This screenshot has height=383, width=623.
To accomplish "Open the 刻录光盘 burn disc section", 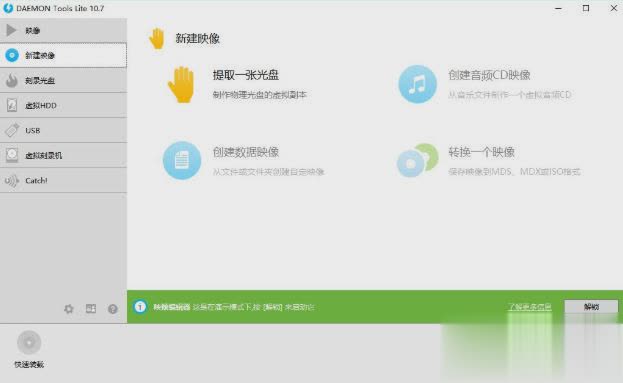I will point(64,80).
